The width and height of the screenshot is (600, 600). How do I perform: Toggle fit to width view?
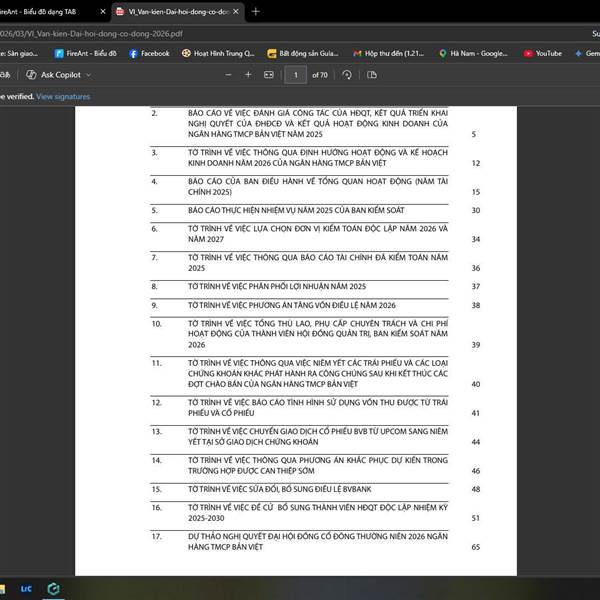pyautogui.click(x=269, y=75)
